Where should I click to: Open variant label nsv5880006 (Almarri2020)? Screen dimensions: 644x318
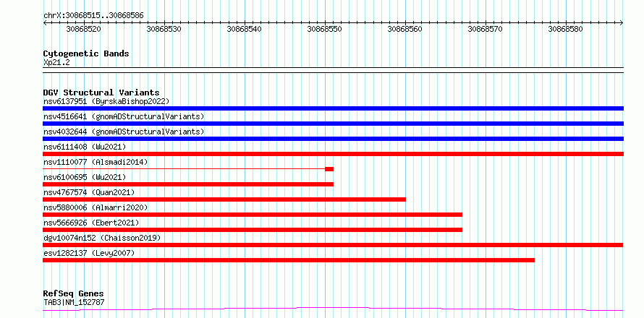point(96,207)
